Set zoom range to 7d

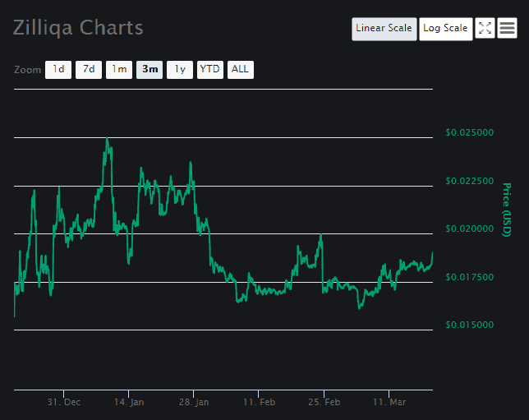coord(89,70)
